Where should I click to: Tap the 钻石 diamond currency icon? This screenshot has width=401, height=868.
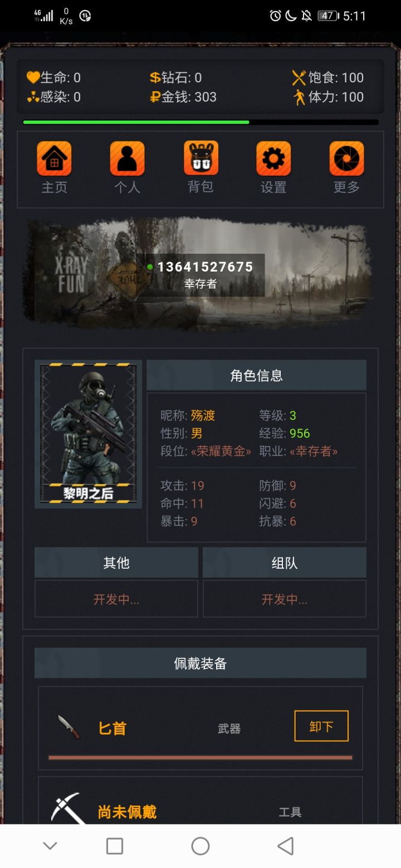(x=155, y=77)
